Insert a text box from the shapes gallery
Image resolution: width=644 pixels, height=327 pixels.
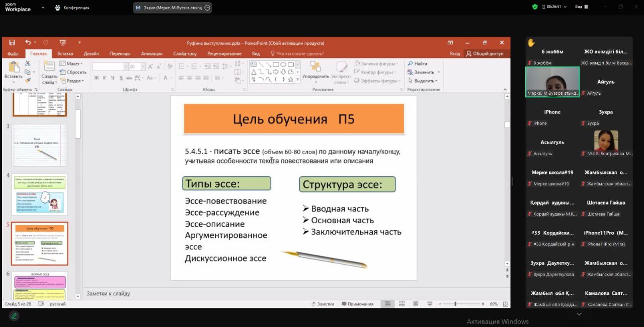(254, 64)
